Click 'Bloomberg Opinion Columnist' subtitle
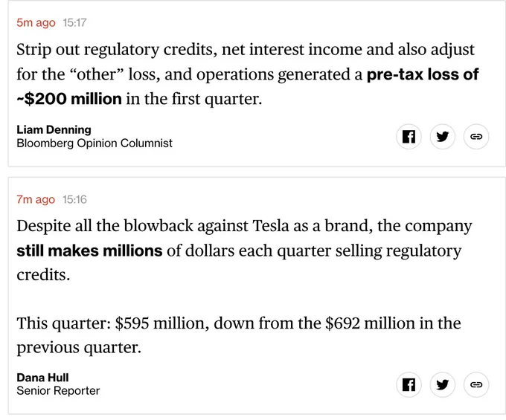The height and width of the screenshot is (420, 506). (95, 143)
